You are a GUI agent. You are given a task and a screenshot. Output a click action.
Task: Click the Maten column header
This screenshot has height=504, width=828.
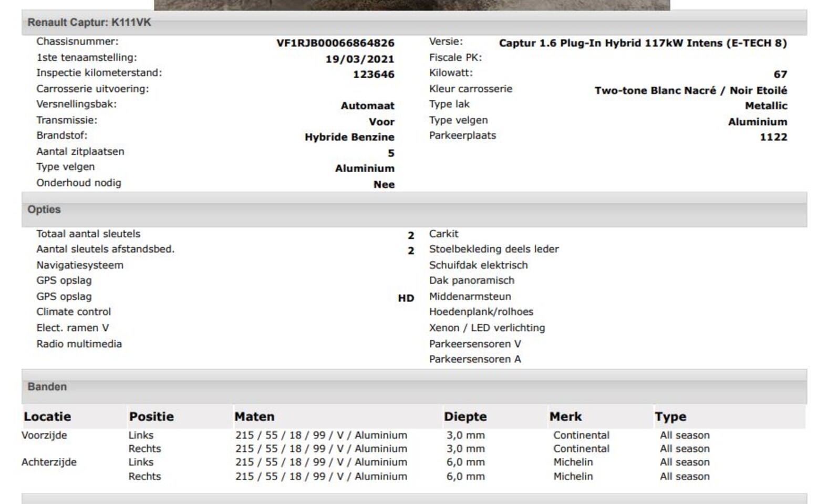[254, 417]
